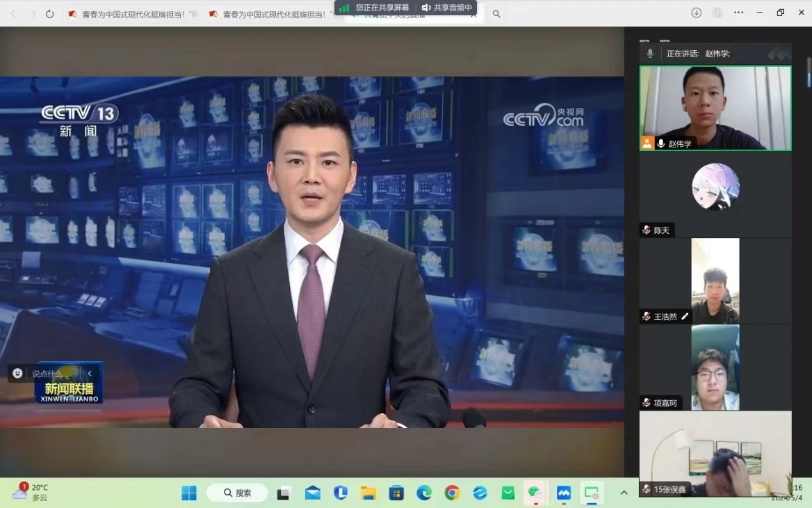812x508 pixels.
Task: Reload the page with refresh icon
Action: (x=50, y=14)
